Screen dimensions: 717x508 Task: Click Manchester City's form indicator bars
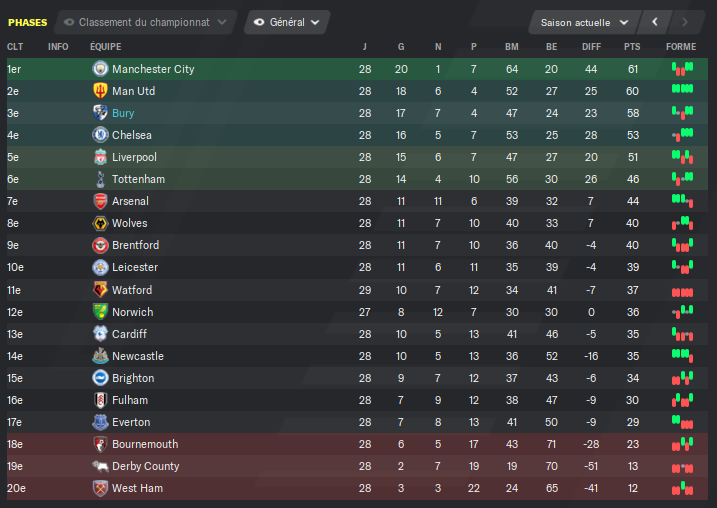pyautogui.click(x=682, y=69)
